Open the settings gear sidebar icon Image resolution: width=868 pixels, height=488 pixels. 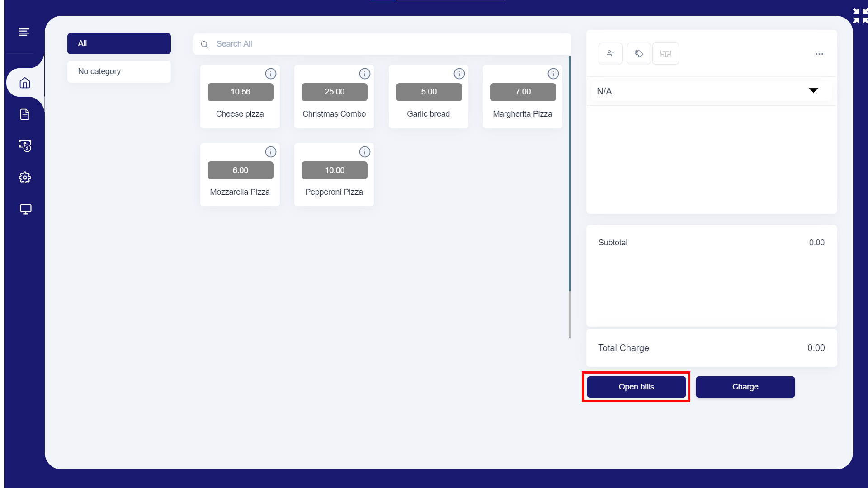tap(25, 178)
